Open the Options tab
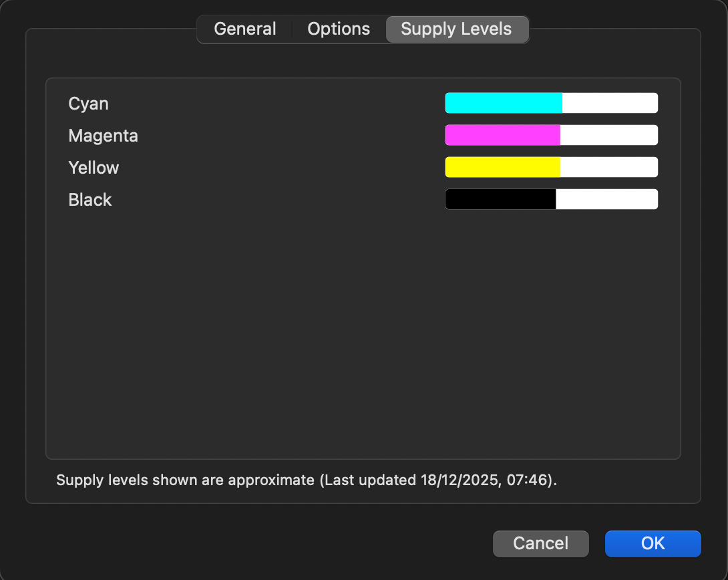728x580 pixels. [339, 29]
